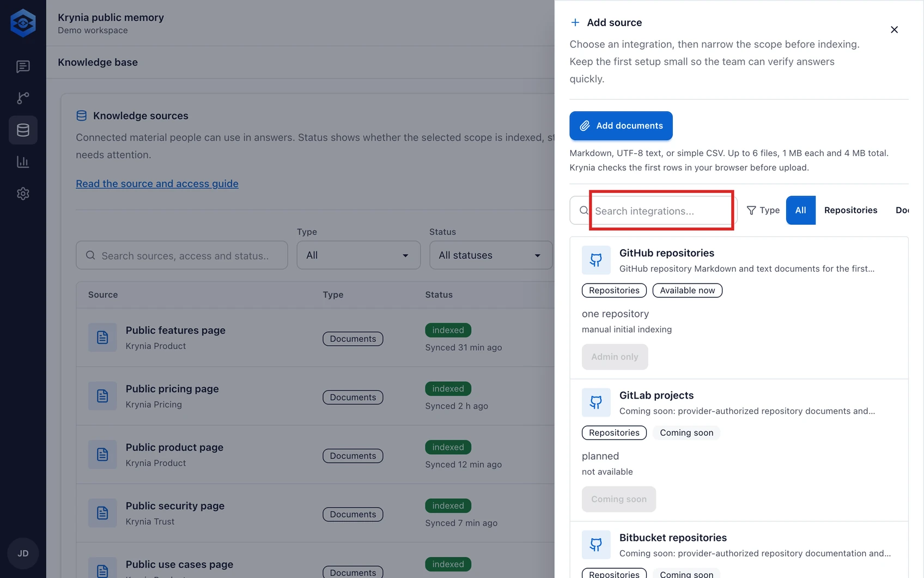Click the Bitbucket repositories integration icon
Viewport: 924px width, 578px height.
click(596, 545)
